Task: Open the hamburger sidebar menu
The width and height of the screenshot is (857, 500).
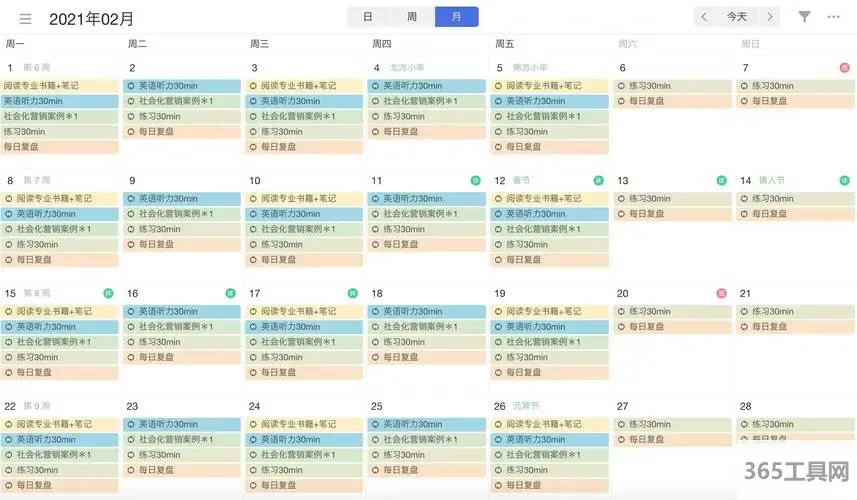Action: [25, 18]
